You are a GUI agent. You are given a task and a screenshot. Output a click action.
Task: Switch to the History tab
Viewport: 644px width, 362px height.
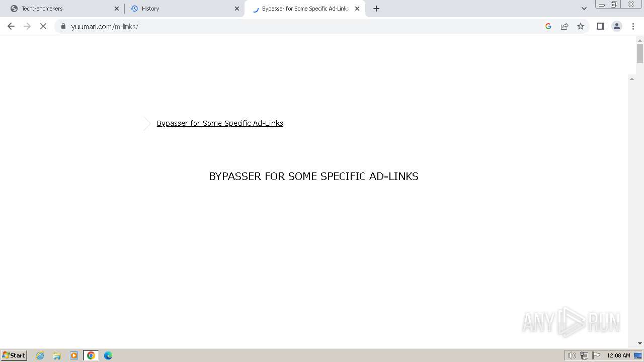coord(184,9)
